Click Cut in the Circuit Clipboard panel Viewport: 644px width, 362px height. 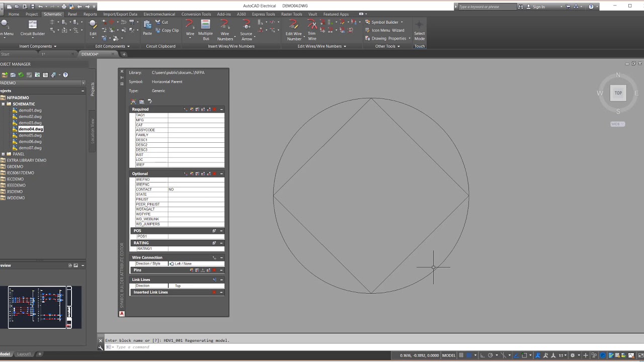pos(162,22)
